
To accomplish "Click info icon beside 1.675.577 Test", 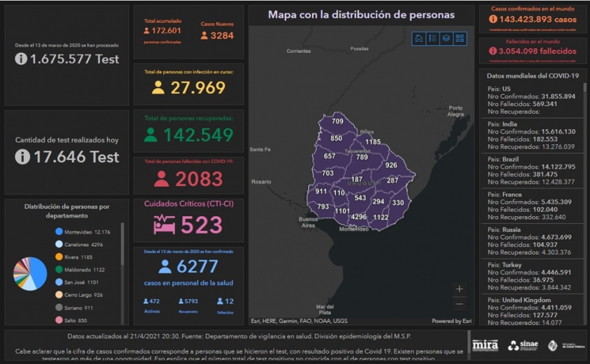I will [x=22, y=59].
